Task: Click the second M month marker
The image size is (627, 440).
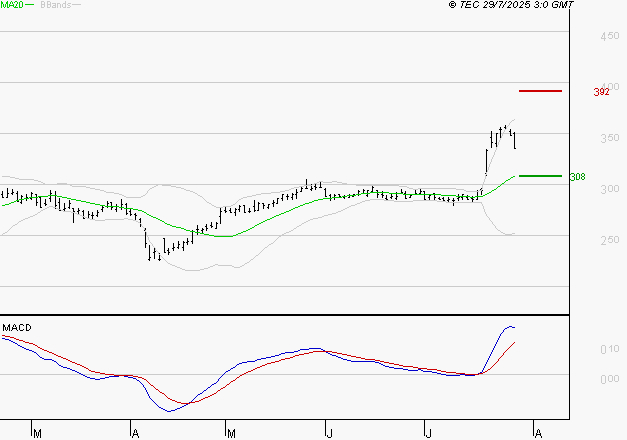Action: [x=231, y=432]
